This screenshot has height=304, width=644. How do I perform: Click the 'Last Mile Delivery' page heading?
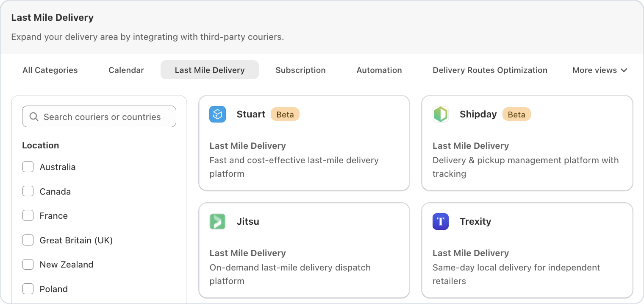click(x=52, y=18)
